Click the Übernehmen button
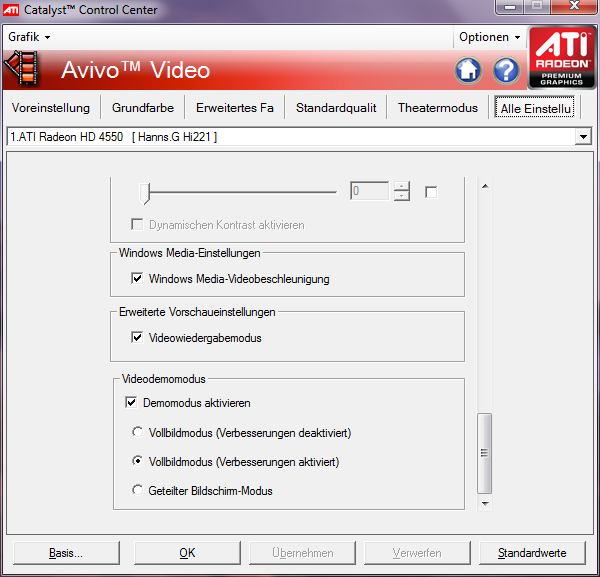 point(302,553)
